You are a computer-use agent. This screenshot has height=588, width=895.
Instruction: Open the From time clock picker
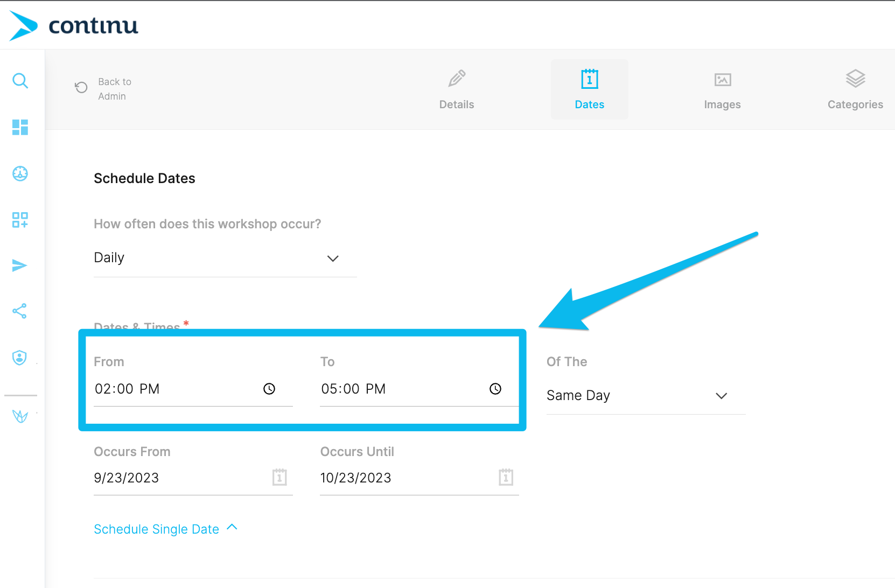[x=269, y=389]
